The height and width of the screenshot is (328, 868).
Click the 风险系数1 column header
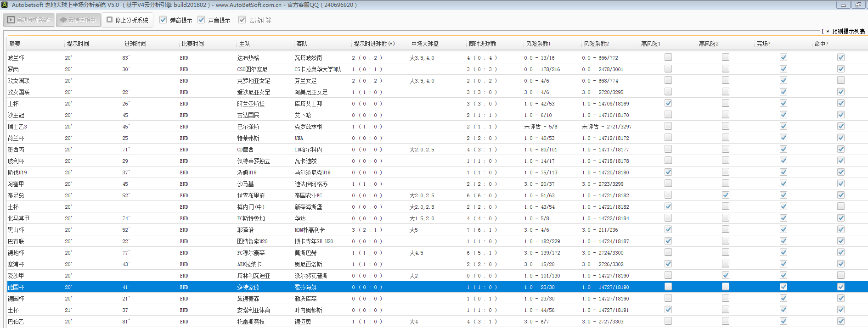coord(538,44)
